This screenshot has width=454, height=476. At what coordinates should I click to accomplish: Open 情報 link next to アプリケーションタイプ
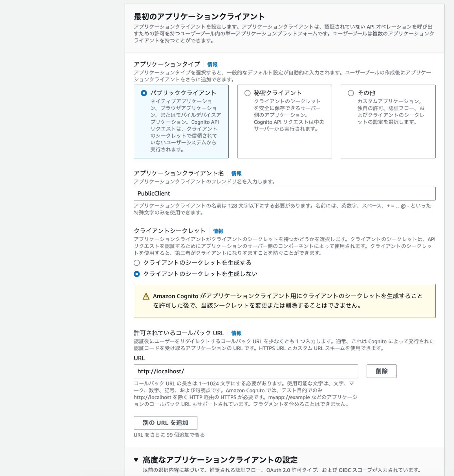[212, 64]
